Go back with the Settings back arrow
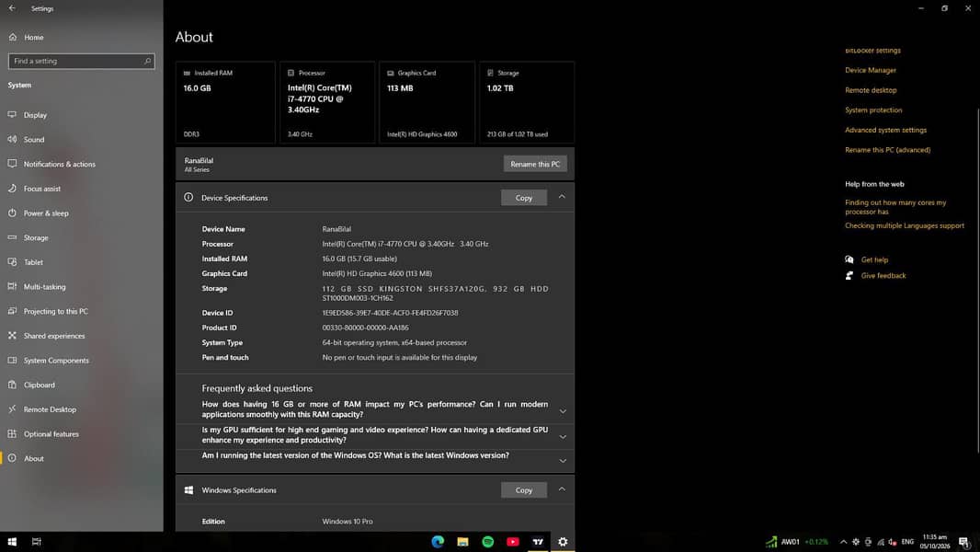 (12, 8)
